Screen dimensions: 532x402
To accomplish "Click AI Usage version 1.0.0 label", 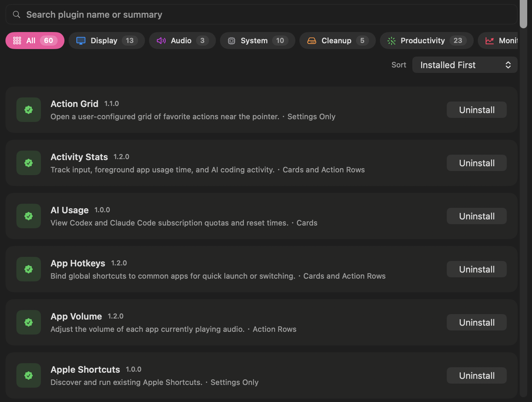I will pyautogui.click(x=102, y=210).
